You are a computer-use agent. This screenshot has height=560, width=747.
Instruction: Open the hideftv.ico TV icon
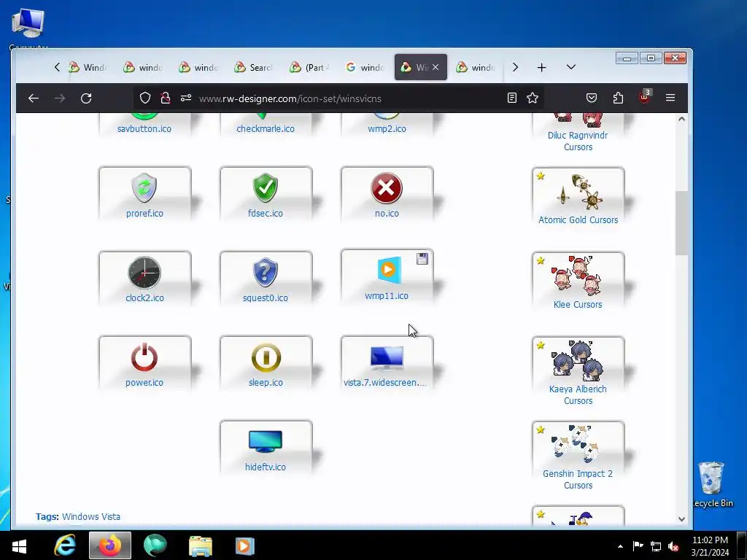tap(266, 441)
